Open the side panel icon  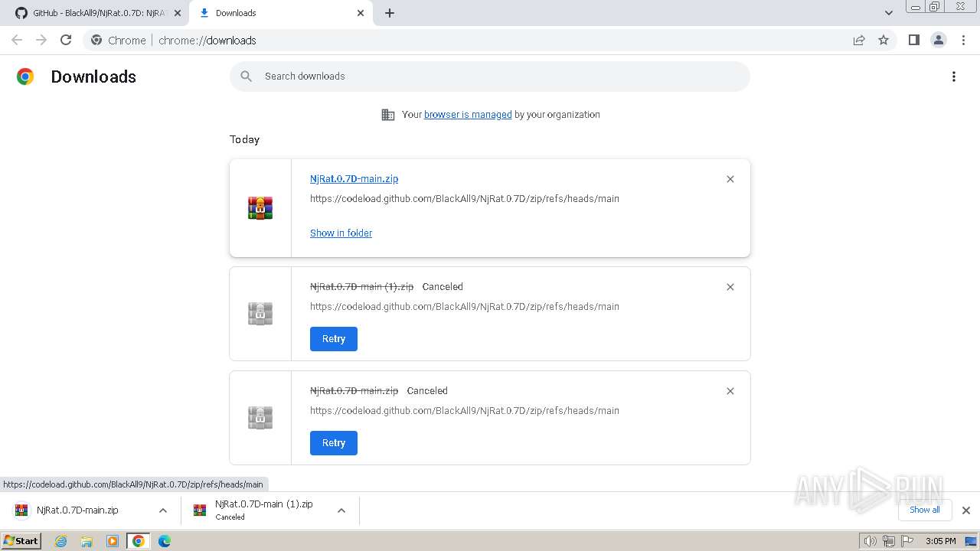click(913, 40)
